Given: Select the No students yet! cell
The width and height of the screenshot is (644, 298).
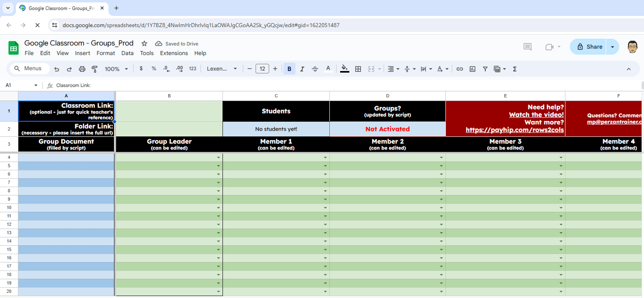Looking at the screenshot, I should tap(276, 129).
